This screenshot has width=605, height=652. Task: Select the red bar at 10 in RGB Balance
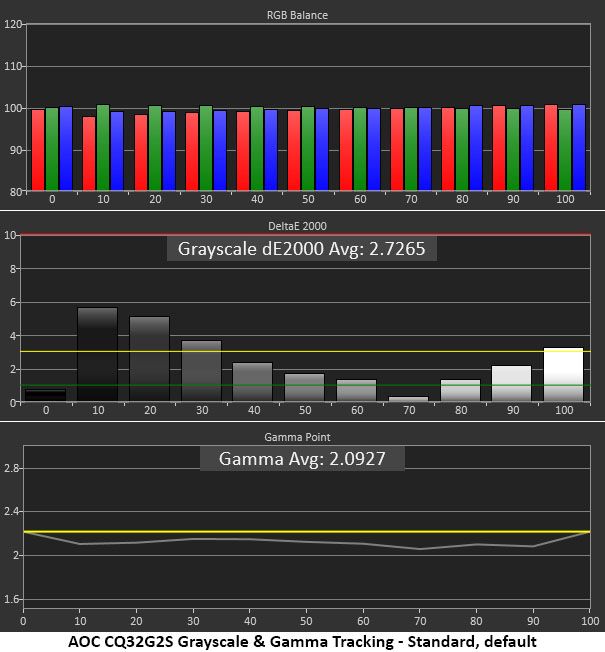[x=89, y=153]
